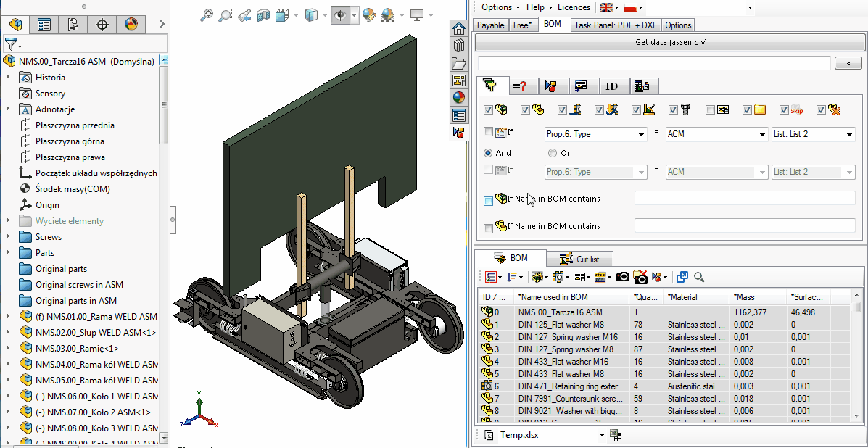Screen dimensions: 868x448
Task: Expand NMS.03.00_Ramię tree node
Action: pyautogui.click(x=8, y=349)
